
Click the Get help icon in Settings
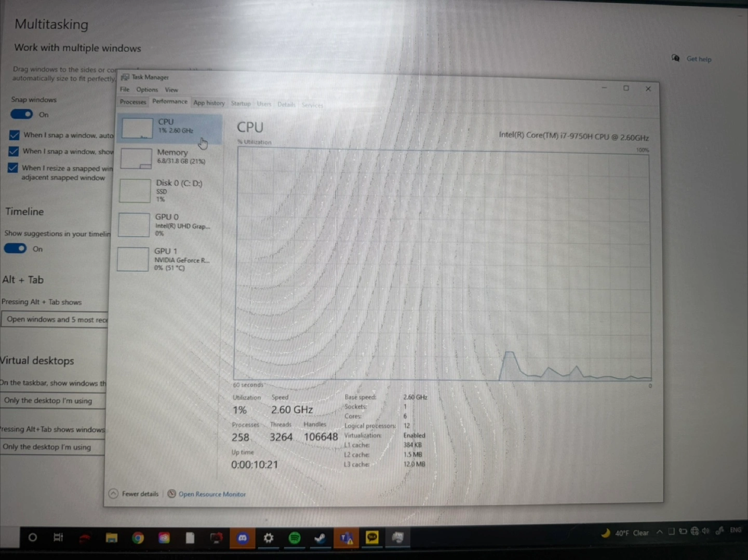coord(675,58)
